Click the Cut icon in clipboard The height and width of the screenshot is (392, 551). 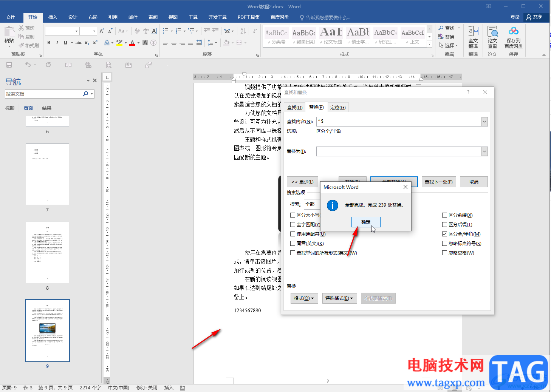(x=26, y=28)
